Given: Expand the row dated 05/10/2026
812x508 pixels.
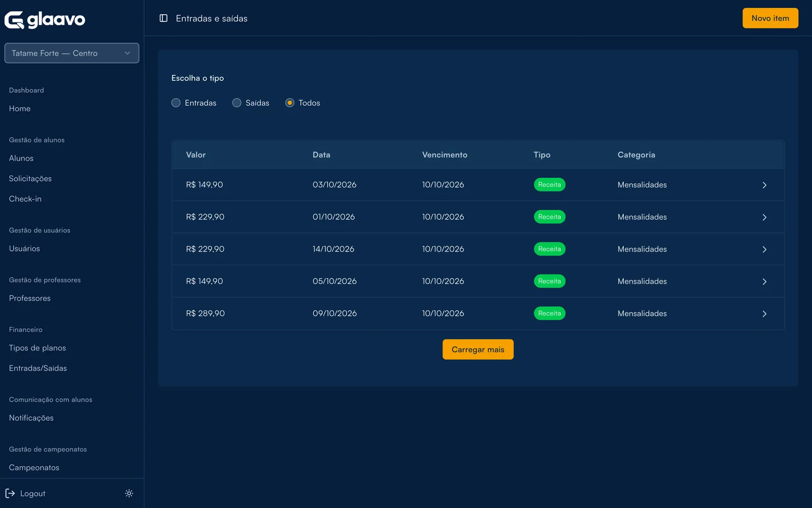Looking at the screenshot, I should point(764,281).
